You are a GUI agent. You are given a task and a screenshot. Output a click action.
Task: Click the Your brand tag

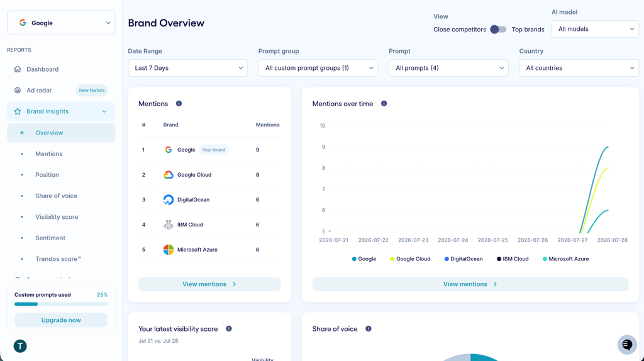pyautogui.click(x=214, y=150)
